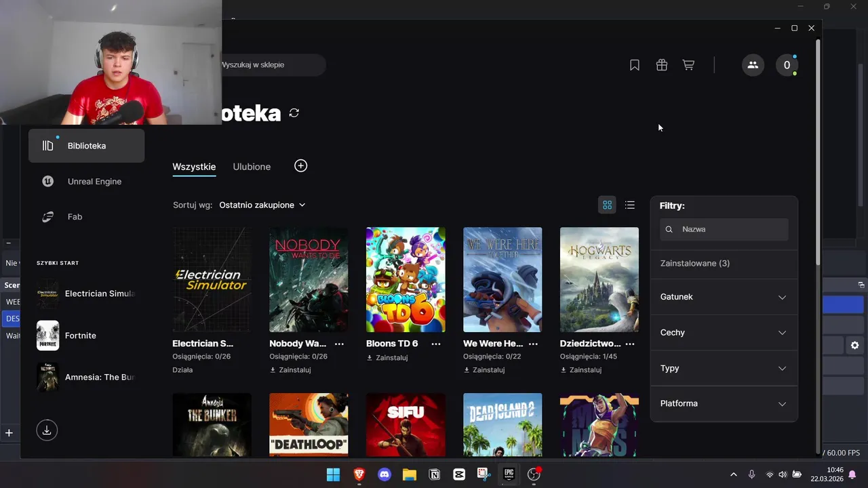Open OBS Studio from taskbar
This screenshot has width=868, height=488.
click(x=534, y=474)
